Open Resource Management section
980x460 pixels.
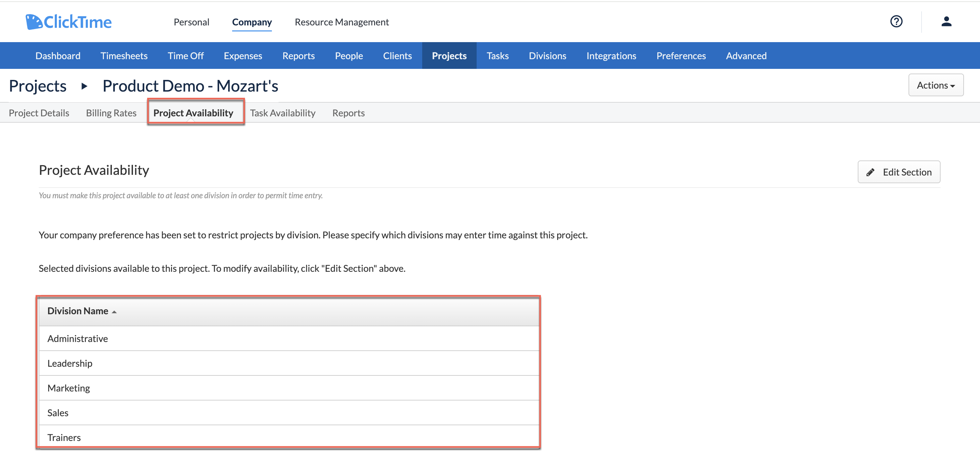click(x=342, y=22)
